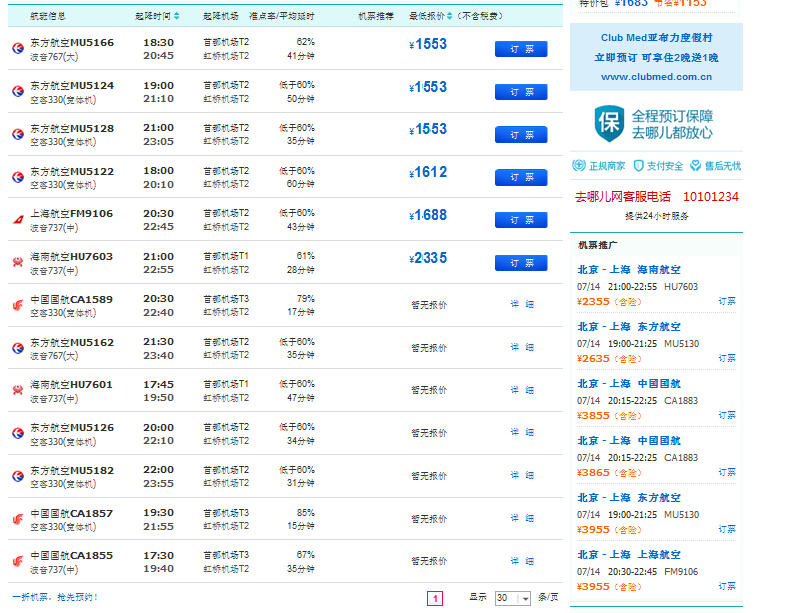788x613 pixels.
Task: Click the China Eastern logo beside MU5182
Action: coord(18,476)
